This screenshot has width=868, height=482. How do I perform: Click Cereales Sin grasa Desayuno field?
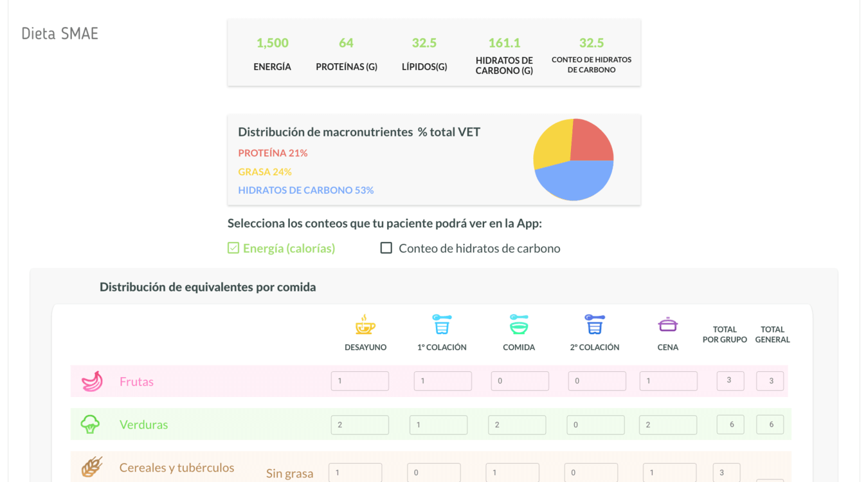(x=356, y=472)
